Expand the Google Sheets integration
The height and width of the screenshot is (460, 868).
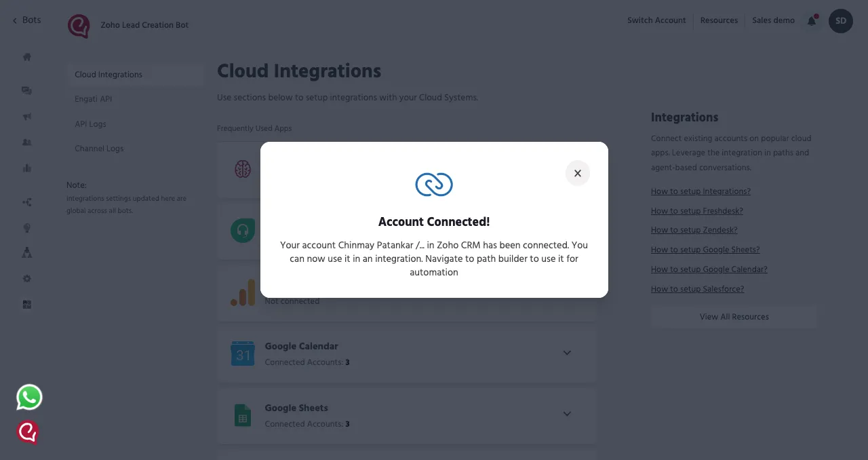click(x=567, y=414)
